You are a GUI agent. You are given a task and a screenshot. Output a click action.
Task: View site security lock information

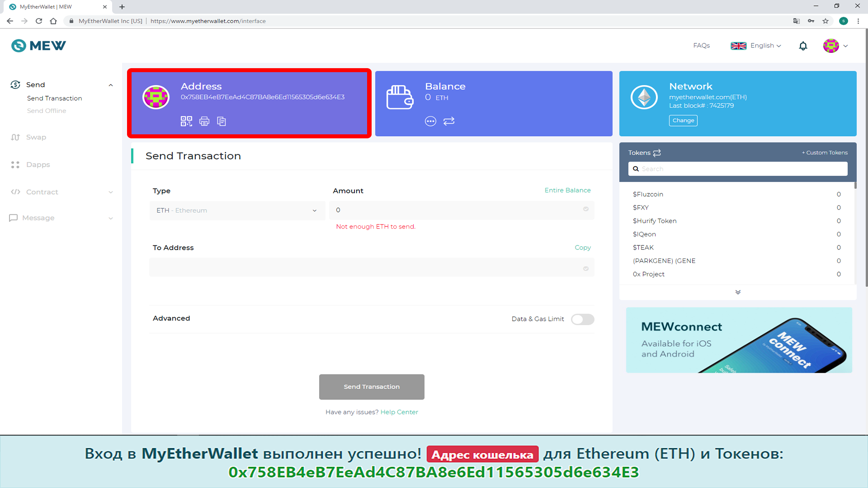tap(71, 21)
